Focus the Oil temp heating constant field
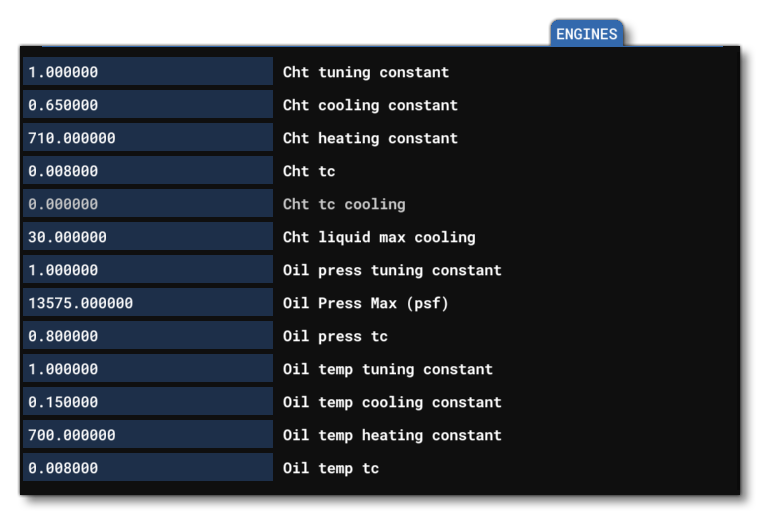Viewport: 760px width, 515px height. [147, 435]
